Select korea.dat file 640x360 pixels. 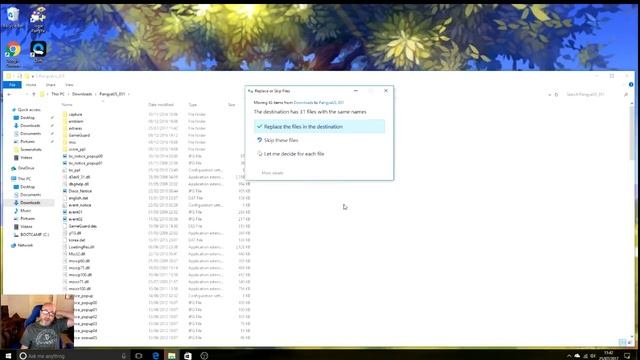pyautogui.click(x=77, y=240)
